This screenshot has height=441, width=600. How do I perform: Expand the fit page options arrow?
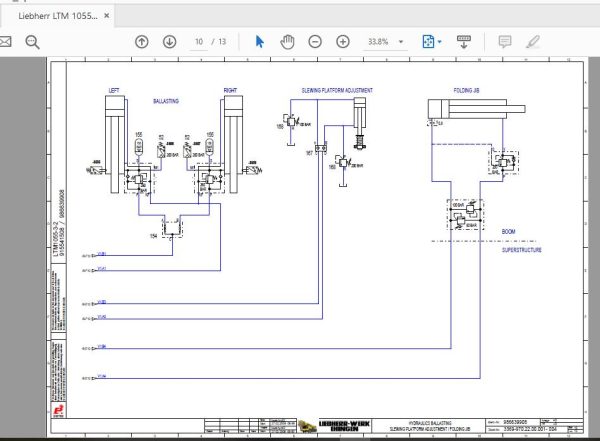pos(440,42)
